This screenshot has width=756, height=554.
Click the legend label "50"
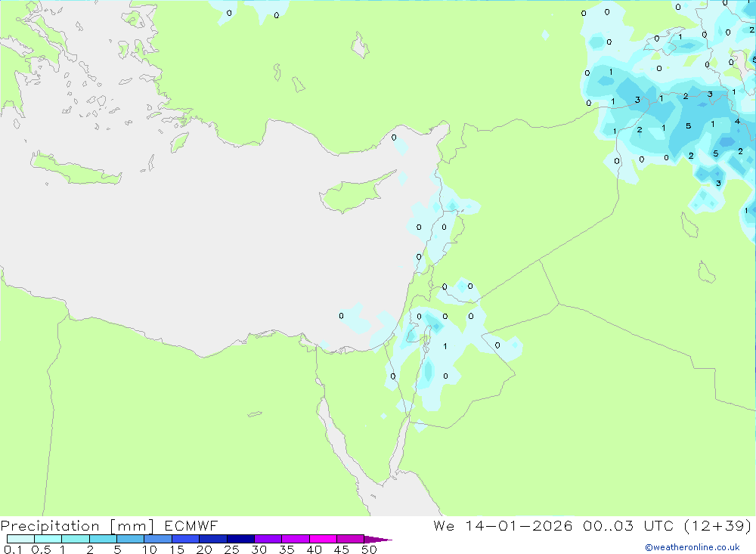[369, 549]
